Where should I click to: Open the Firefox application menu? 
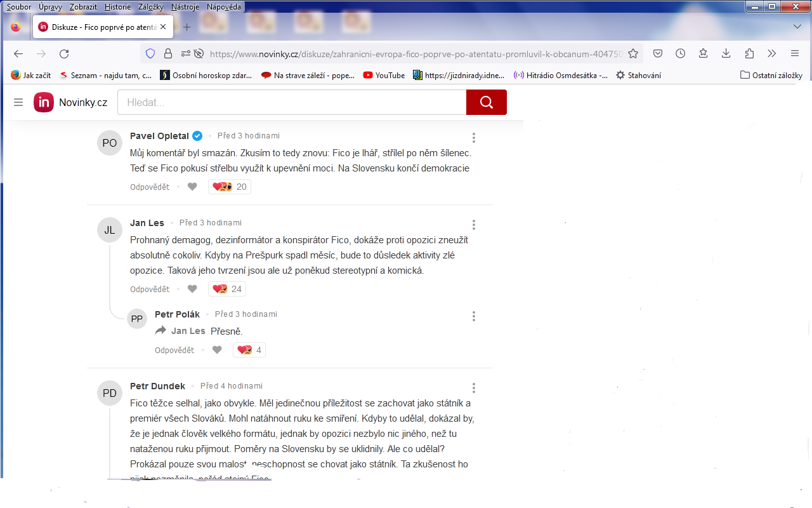pos(794,54)
